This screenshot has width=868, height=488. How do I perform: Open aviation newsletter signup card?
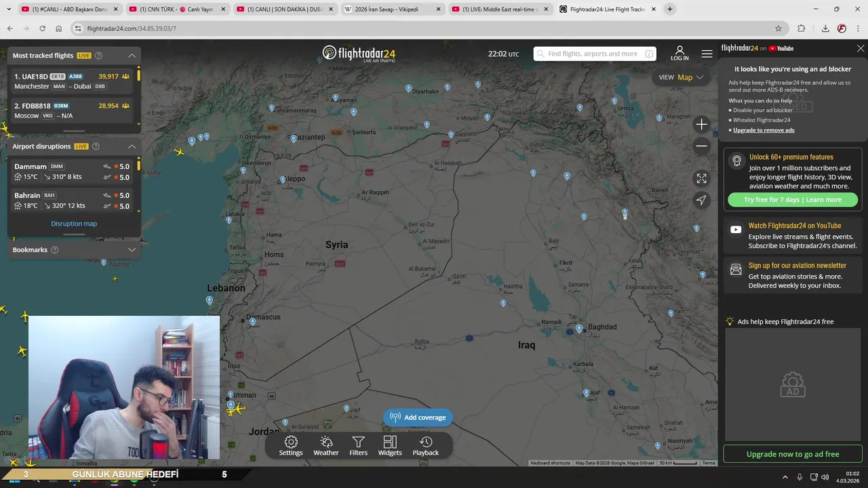coord(793,275)
